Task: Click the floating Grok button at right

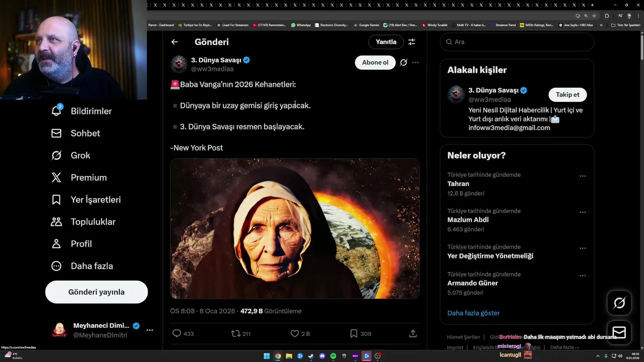Action: point(619,303)
